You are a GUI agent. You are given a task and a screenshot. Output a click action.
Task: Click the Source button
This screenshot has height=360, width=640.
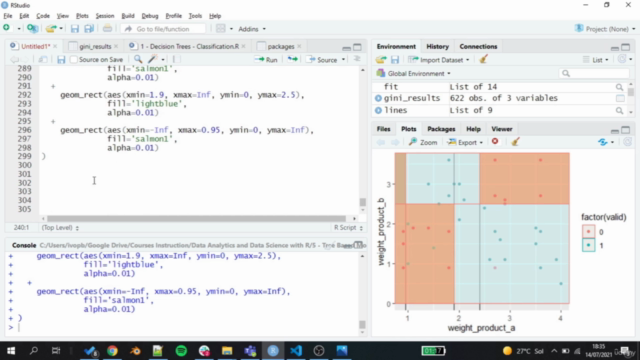(322, 60)
